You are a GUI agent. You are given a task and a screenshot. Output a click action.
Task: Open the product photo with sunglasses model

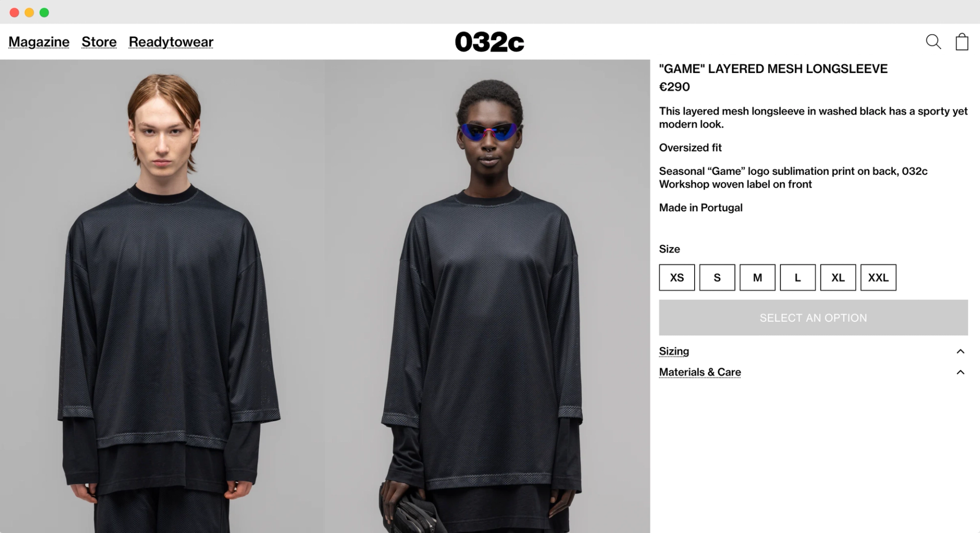pos(487,296)
